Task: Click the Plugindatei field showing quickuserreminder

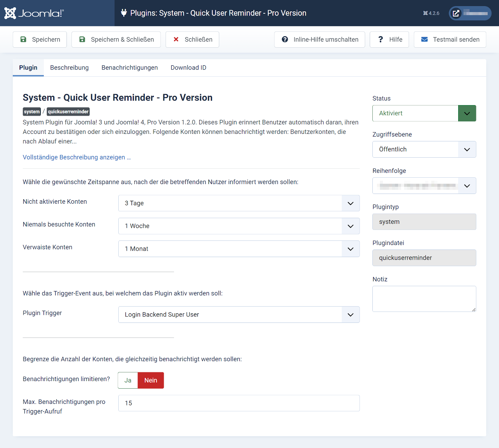Action: point(424,258)
